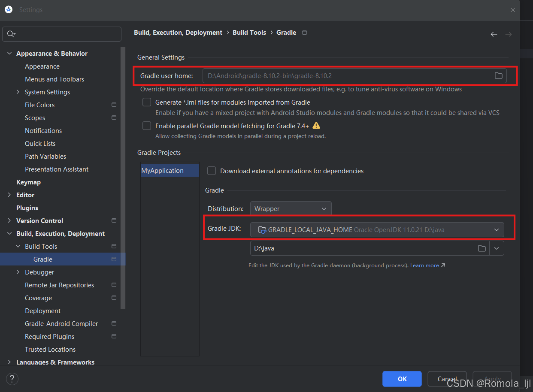
Task: Open help with the question mark button
Action: 12,379
